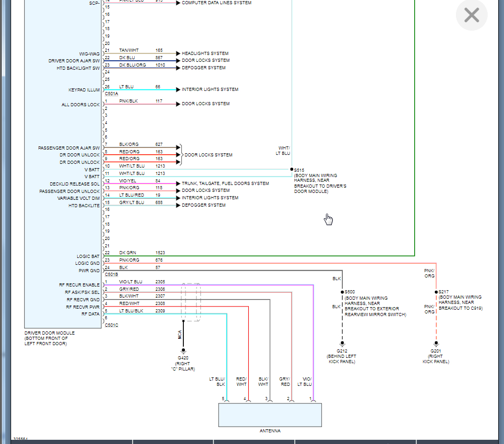The image size is (504, 444).
Task: Click the C501B connector label
Action: pyautogui.click(x=111, y=275)
